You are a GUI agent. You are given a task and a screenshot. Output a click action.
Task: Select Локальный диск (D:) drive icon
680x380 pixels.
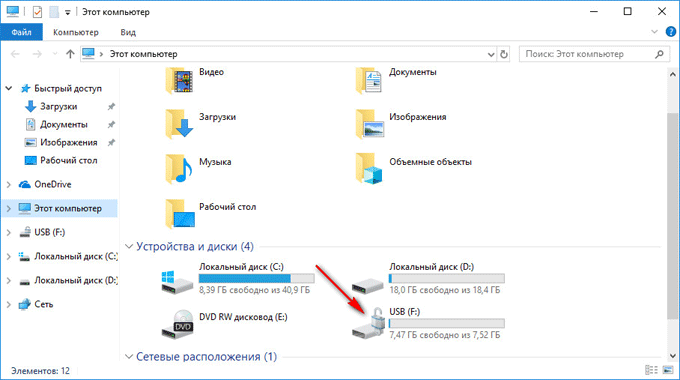368,285
